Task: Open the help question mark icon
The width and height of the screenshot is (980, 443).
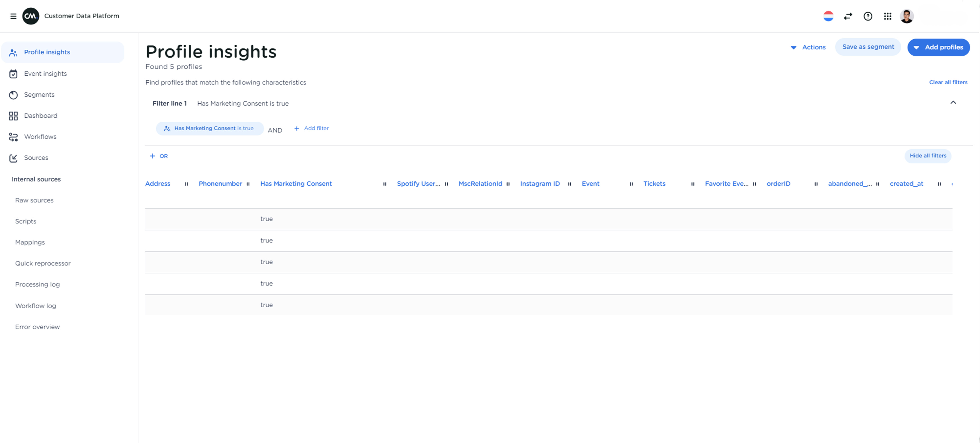Action: [868, 16]
